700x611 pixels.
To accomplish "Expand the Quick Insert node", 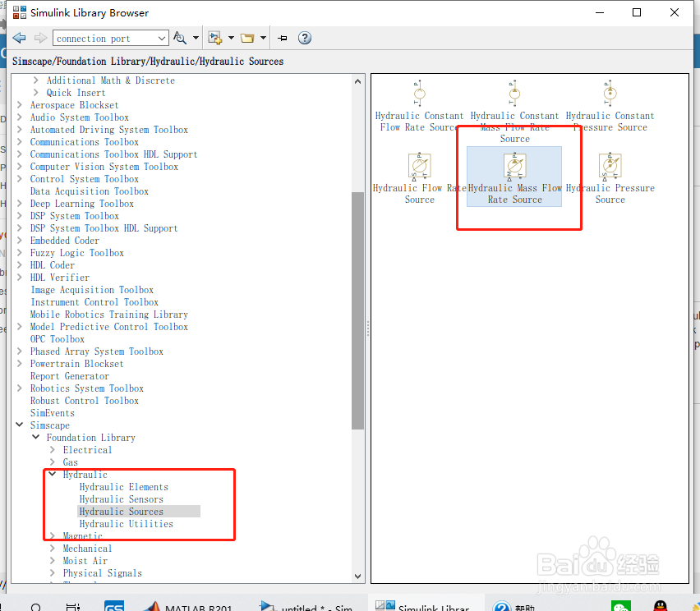I will coord(35,92).
